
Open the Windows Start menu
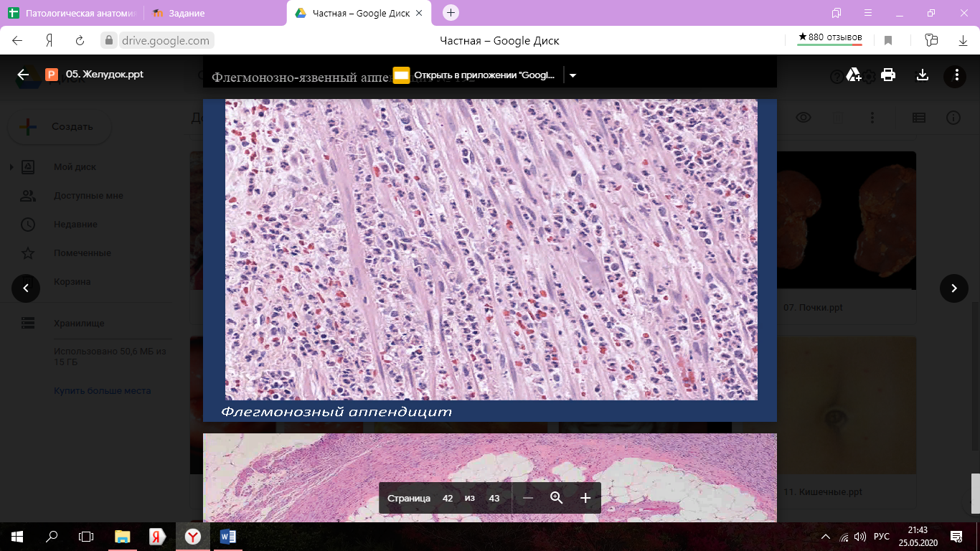click(x=17, y=536)
